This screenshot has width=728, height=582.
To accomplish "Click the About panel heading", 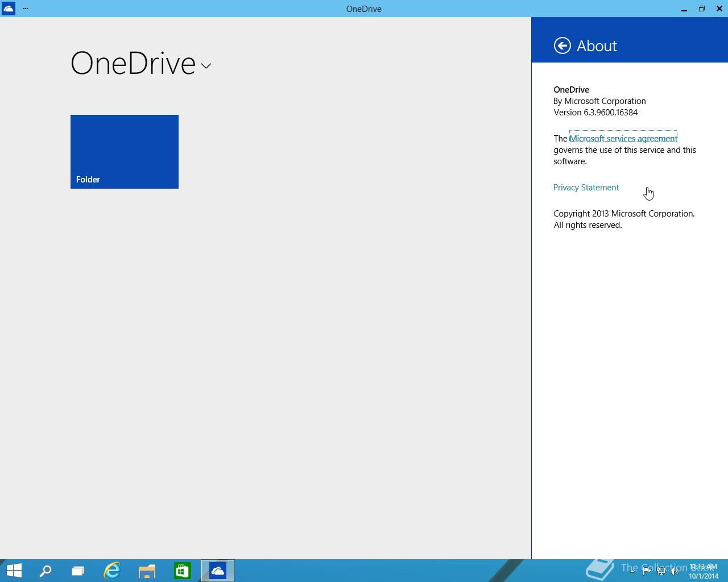I will pos(597,46).
